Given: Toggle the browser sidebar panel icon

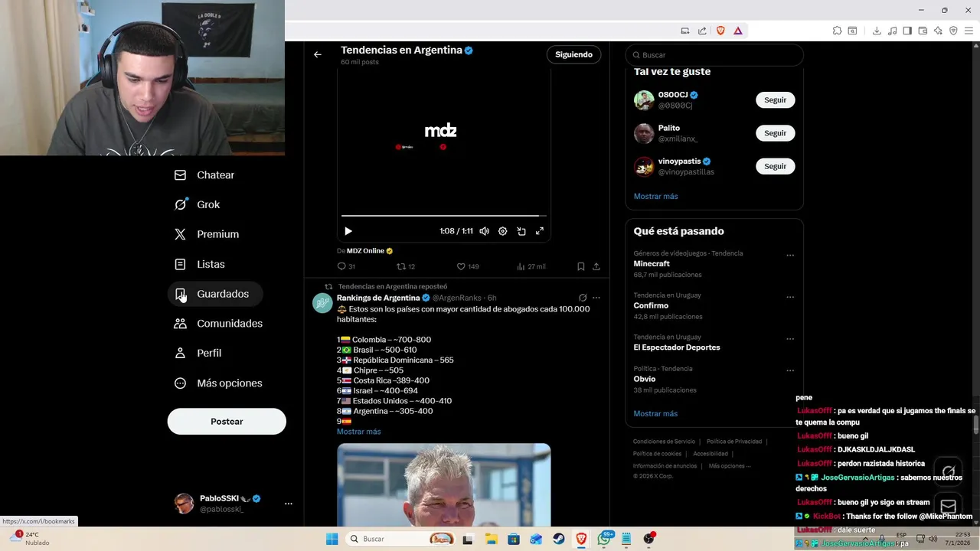Looking at the screenshot, I should [x=907, y=31].
